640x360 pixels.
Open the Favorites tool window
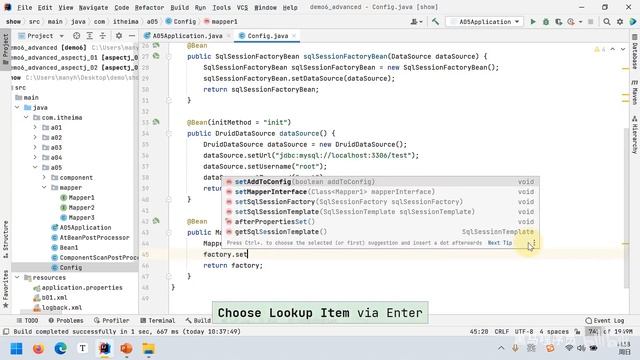tap(6, 289)
